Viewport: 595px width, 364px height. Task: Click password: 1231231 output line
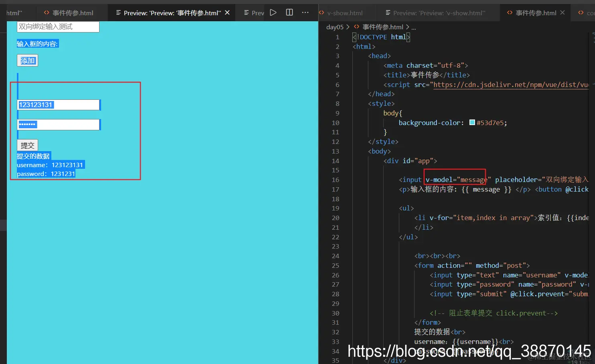point(46,174)
